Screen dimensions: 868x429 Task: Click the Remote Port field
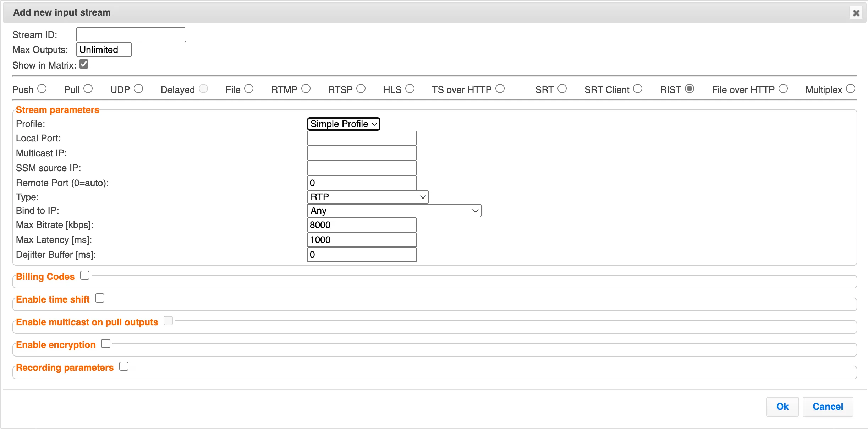coord(362,183)
